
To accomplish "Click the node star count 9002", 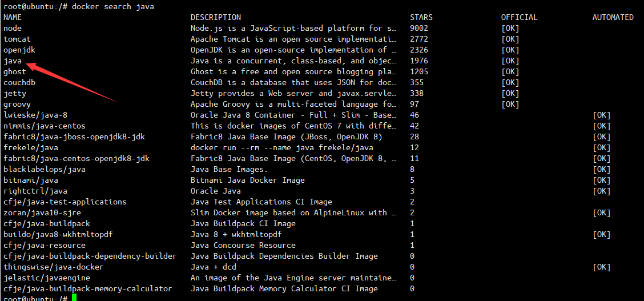I will [x=419, y=29].
